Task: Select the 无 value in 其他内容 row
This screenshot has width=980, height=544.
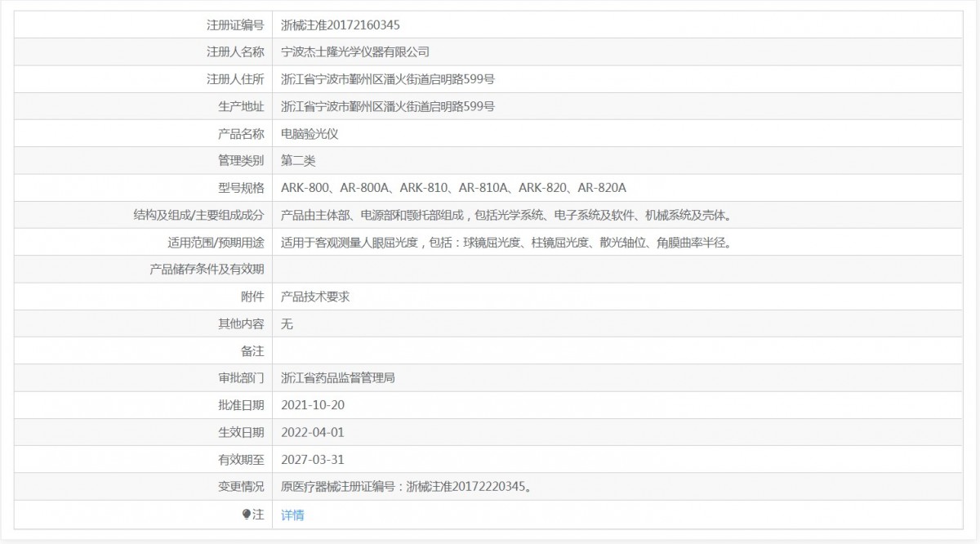Action: pos(287,324)
